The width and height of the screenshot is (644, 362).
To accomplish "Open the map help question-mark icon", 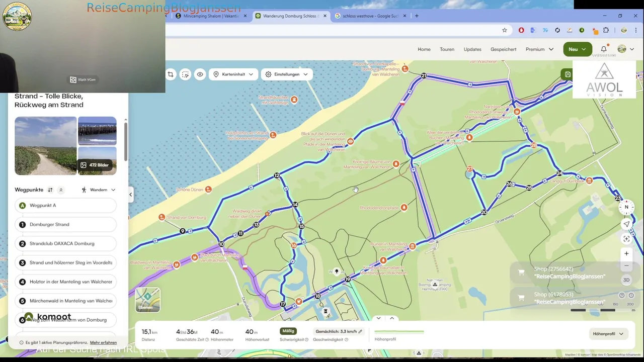I will click(622, 296).
